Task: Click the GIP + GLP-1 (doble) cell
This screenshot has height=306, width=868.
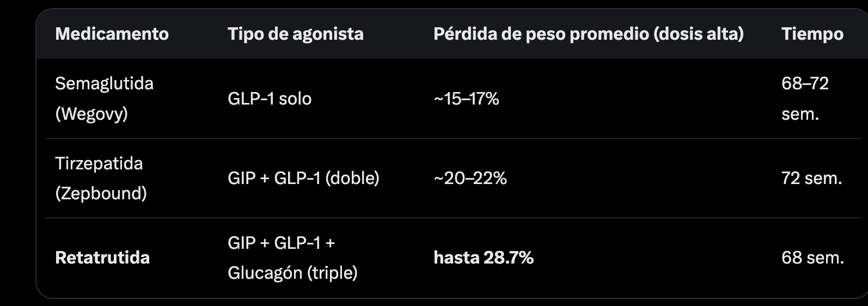Action: (x=303, y=178)
